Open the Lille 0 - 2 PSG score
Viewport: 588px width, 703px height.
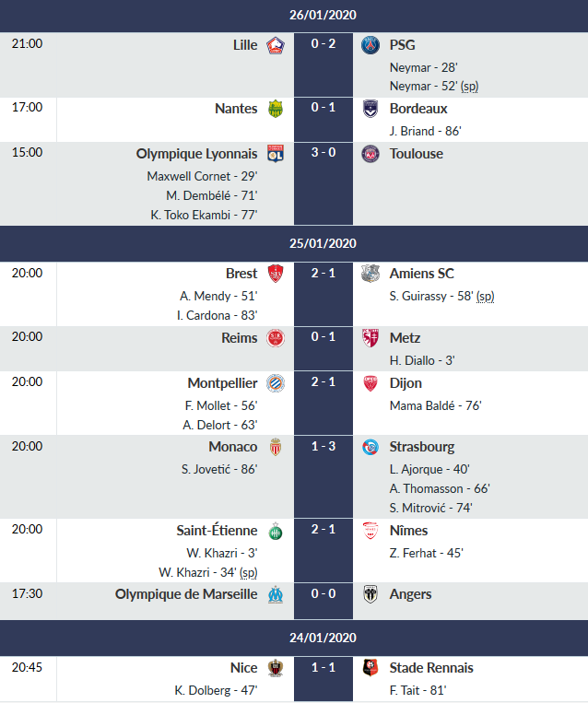point(323,44)
